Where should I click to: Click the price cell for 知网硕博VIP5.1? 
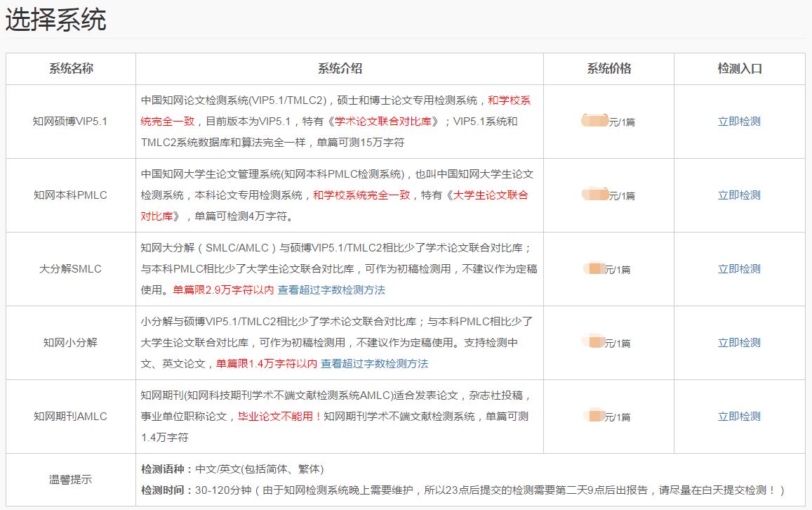608,122
